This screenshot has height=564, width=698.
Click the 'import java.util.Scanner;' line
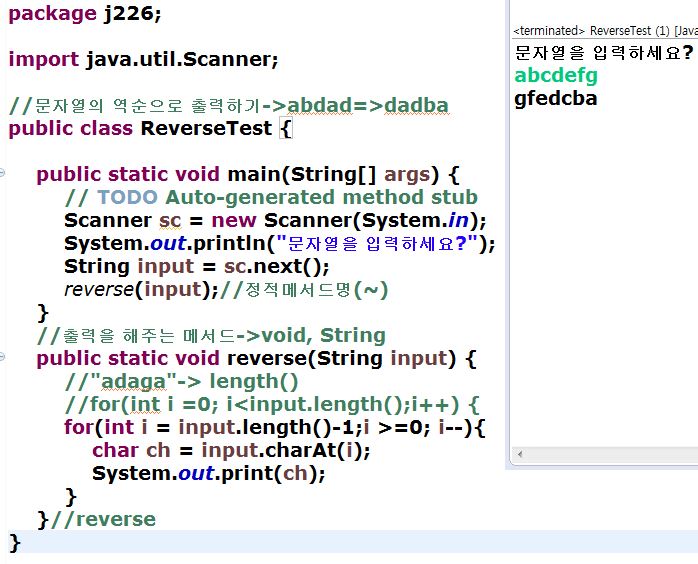tap(143, 59)
